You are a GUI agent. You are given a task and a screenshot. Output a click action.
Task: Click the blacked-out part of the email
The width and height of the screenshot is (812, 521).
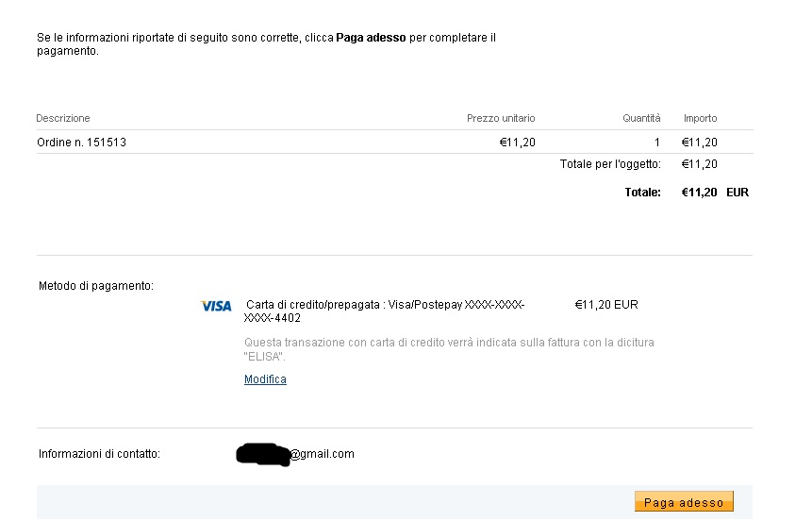(x=261, y=454)
